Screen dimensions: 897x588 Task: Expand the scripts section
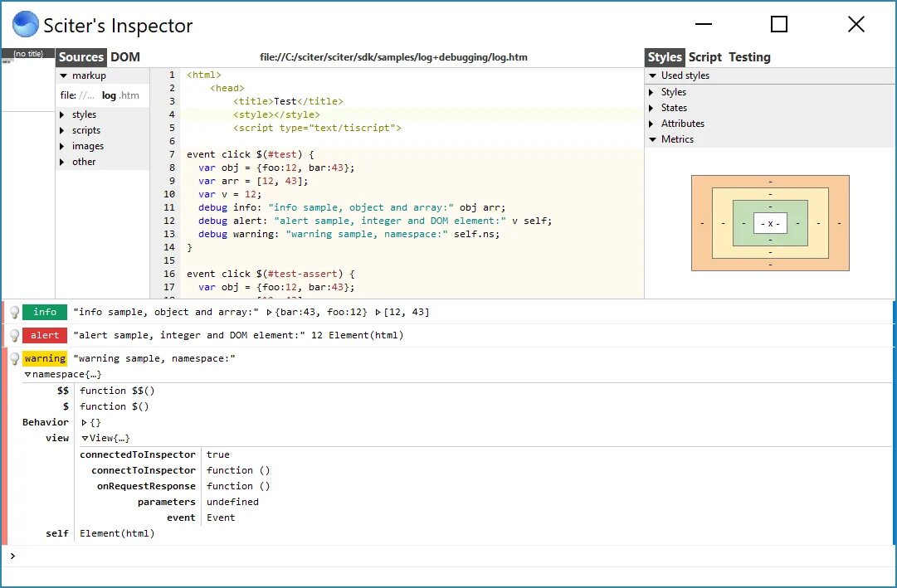[x=61, y=131]
